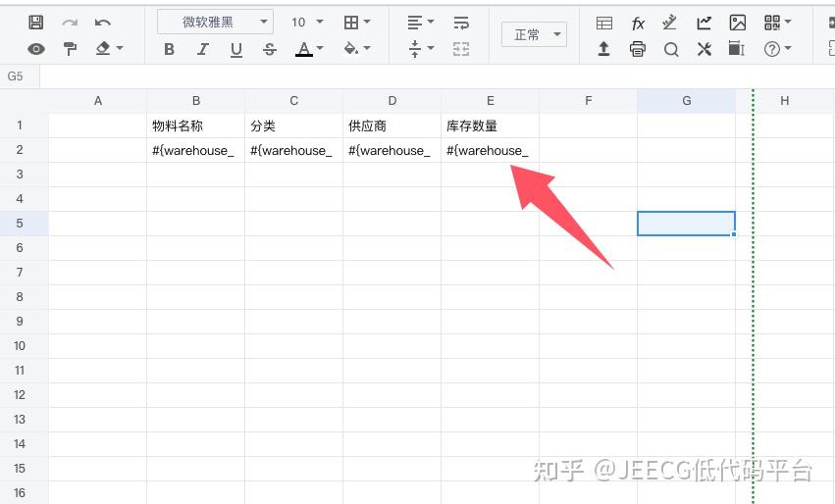Select the format painter tool
The image size is (835, 504).
click(70, 49)
